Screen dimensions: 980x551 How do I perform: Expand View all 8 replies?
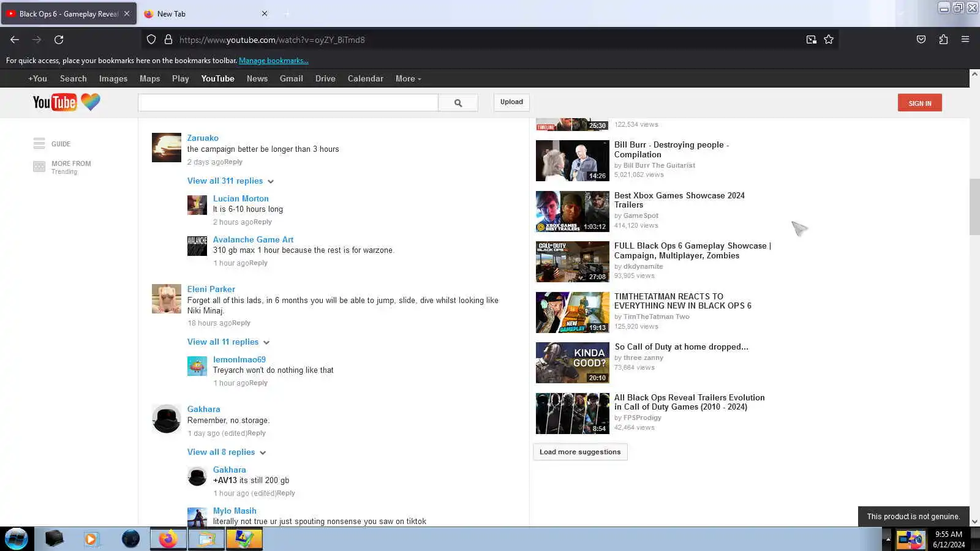tap(227, 452)
